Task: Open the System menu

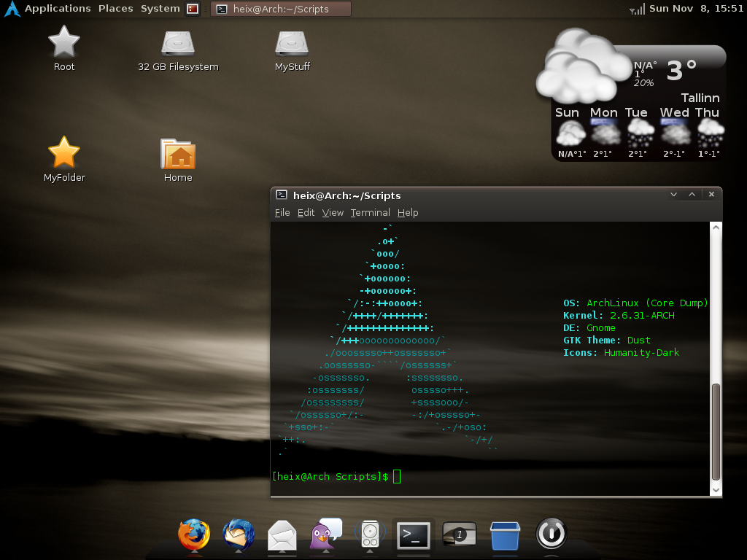Action: (160, 9)
